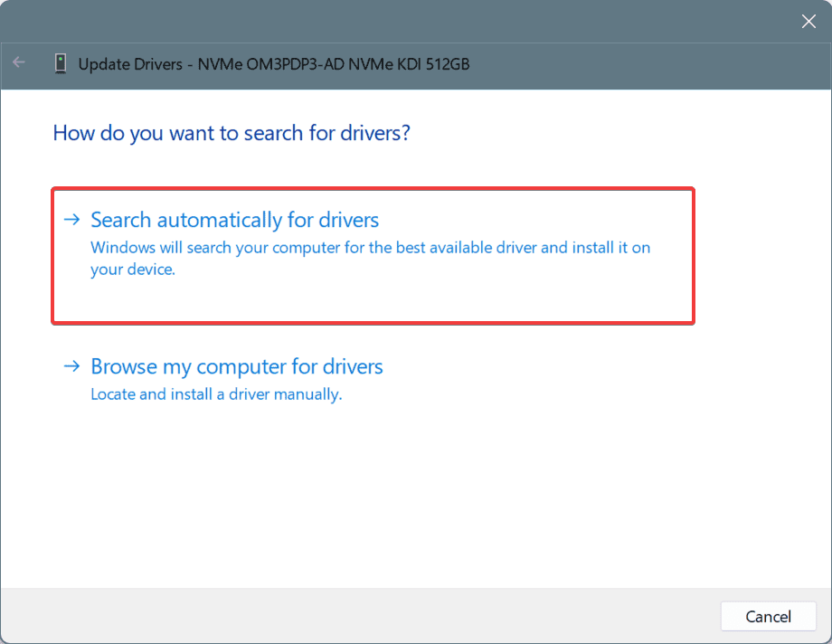Click the Cancel button

tap(768, 616)
